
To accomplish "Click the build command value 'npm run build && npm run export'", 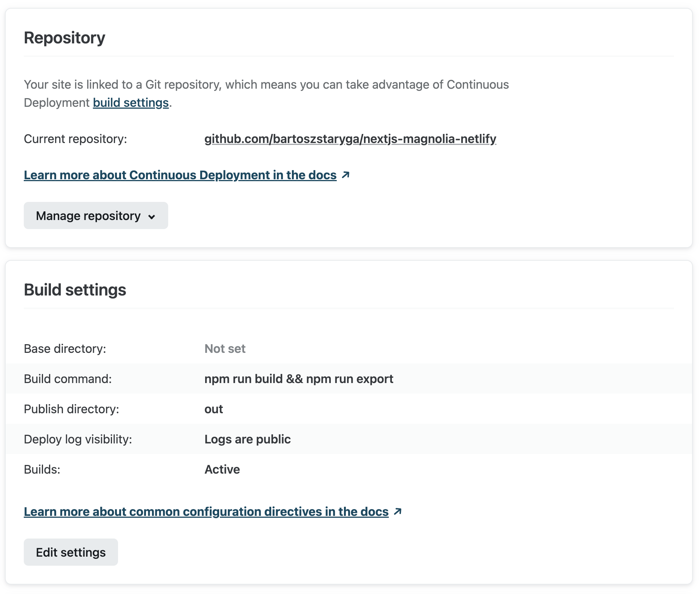I will click(x=299, y=379).
